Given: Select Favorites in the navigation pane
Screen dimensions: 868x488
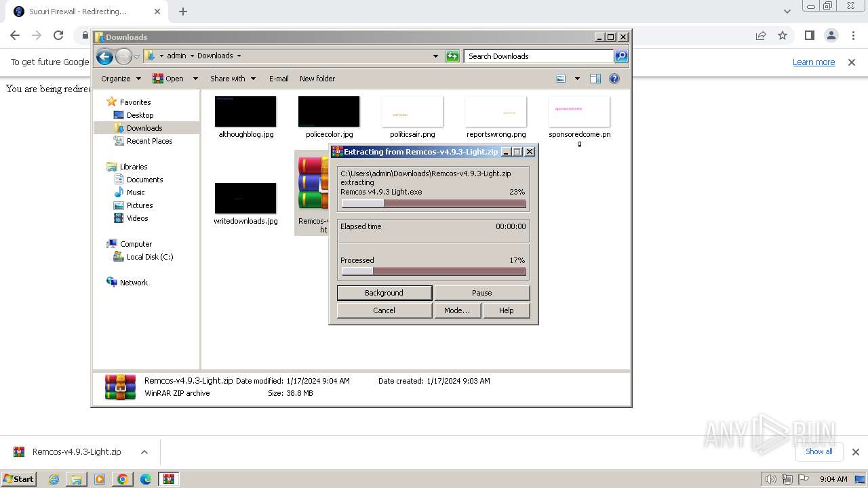Looking at the screenshot, I should click(x=135, y=102).
